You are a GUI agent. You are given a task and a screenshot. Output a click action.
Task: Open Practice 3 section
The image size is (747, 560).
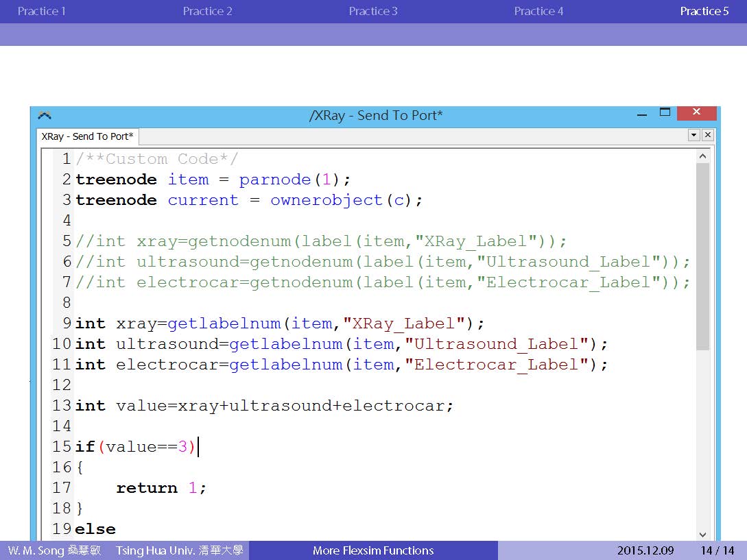click(373, 11)
